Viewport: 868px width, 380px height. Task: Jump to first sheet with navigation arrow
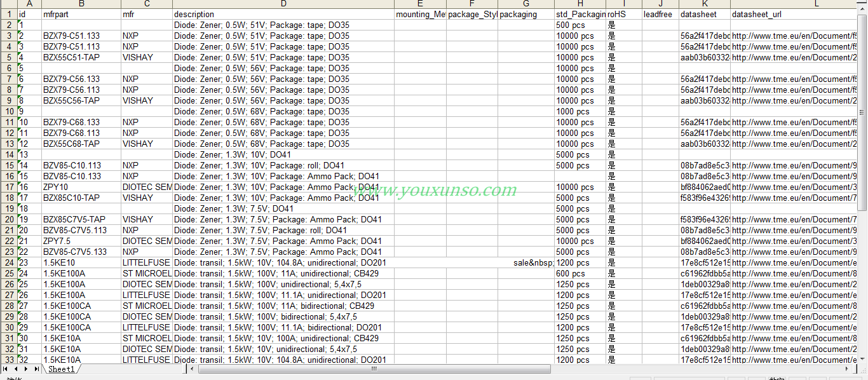6,369
